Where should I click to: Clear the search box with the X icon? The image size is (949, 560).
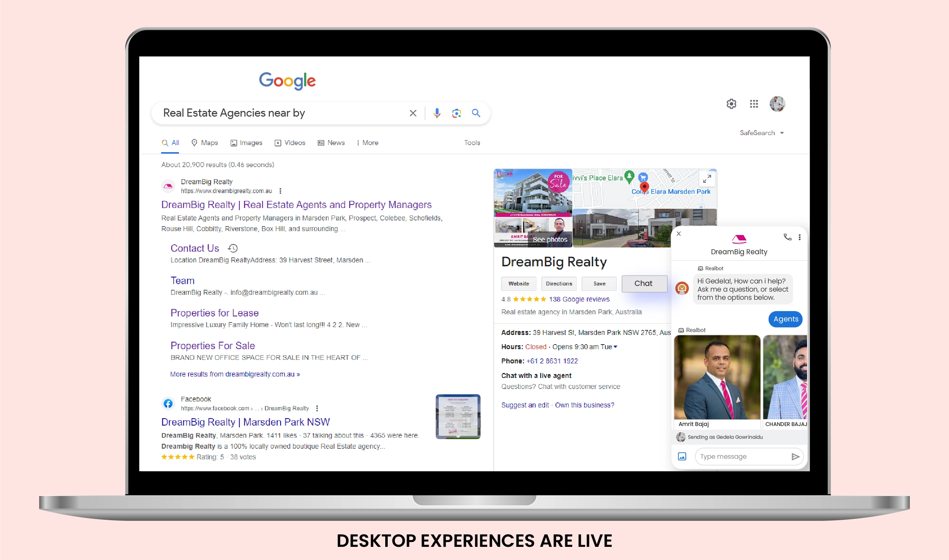pyautogui.click(x=413, y=113)
